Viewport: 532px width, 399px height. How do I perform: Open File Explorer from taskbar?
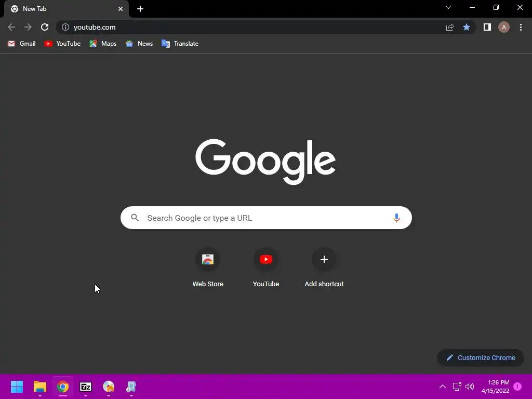[39, 387]
